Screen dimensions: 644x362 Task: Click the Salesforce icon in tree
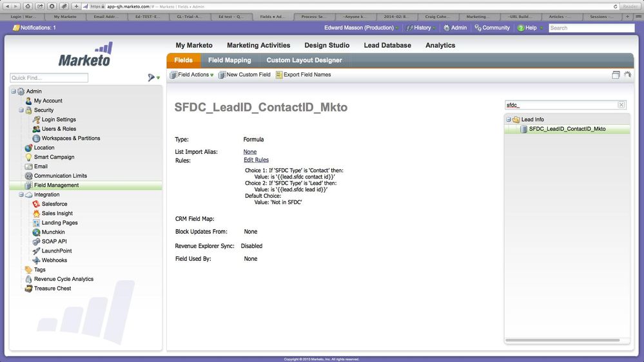click(36, 204)
